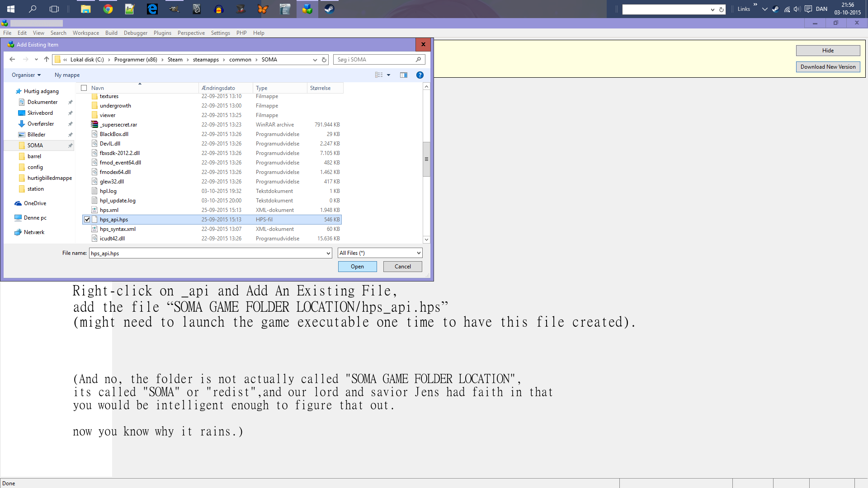Sort by the Ændringsdato column header
Screen dimensions: 868x488
click(226, 88)
